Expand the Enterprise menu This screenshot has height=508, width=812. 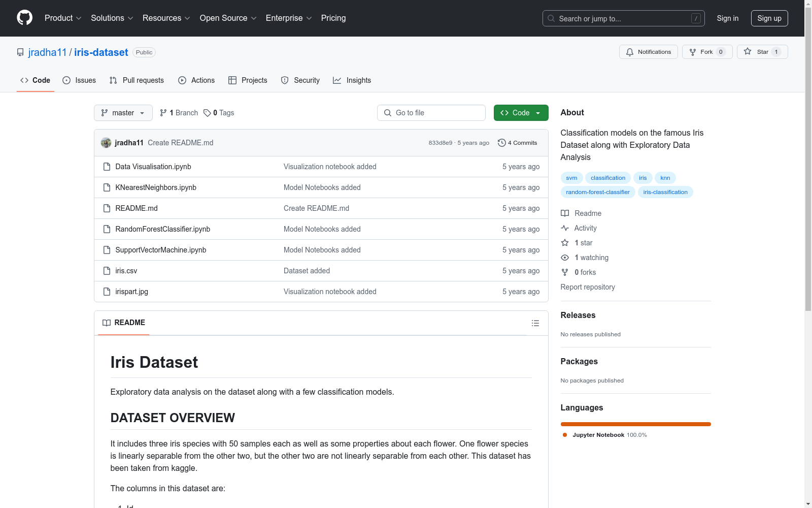click(x=289, y=18)
